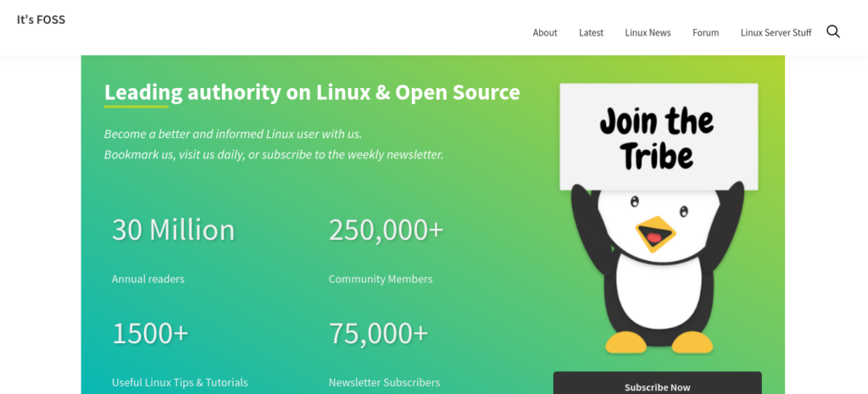Click the '1500+' statistic
Image resolution: width=868 pixels, height=394 pixels.
pyautogui.click(x=150, y=333)
